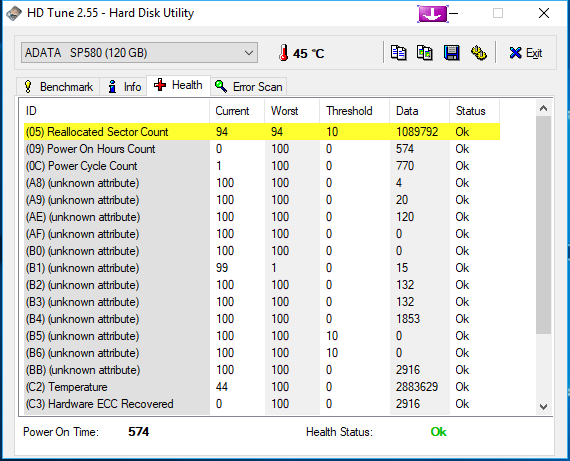Image resolution: width=570 pixels, height=461 pixels.
Task: Click the scroll up arrow of the list
Action: 543,108
